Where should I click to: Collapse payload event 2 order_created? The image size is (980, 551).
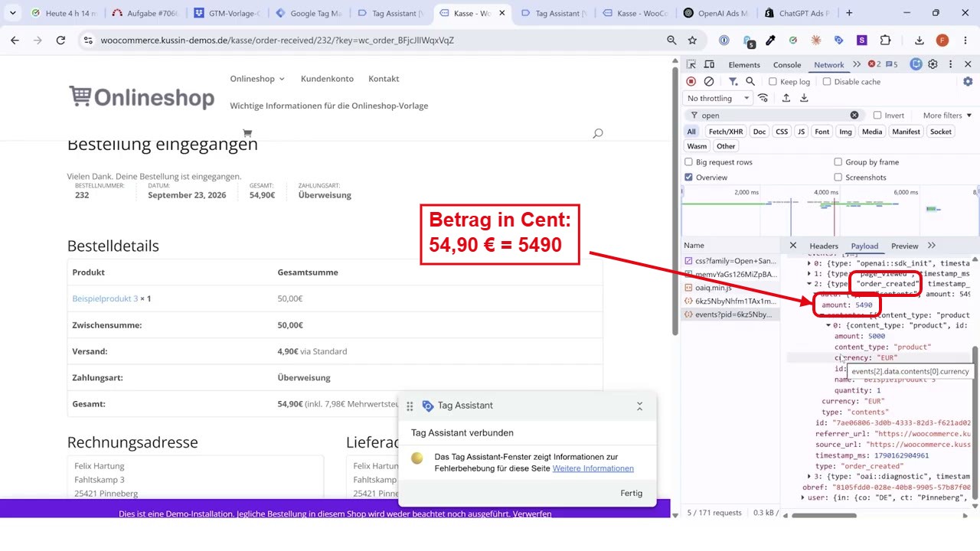click(809, 284)
